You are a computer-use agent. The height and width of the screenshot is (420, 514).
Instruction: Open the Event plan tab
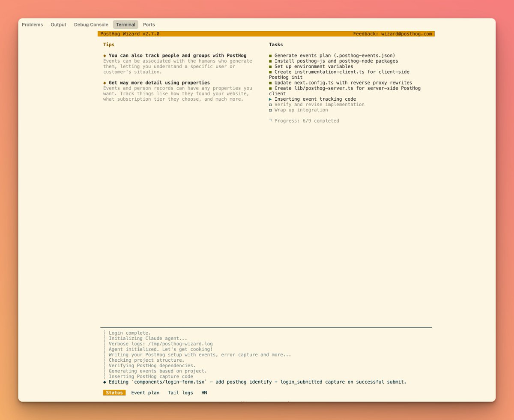[145, 393]
